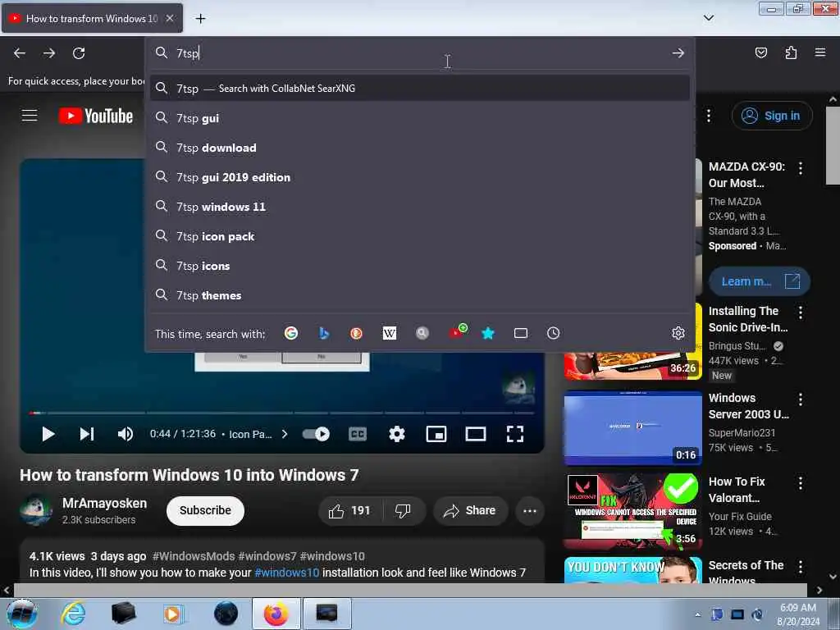Open more actions ellipsis beside Share
Screen dimensions: 840x630
click(530, 510)
